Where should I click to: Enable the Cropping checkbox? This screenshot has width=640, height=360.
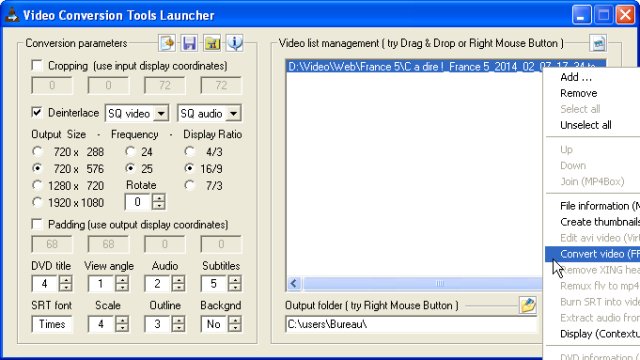click(37, 66)
